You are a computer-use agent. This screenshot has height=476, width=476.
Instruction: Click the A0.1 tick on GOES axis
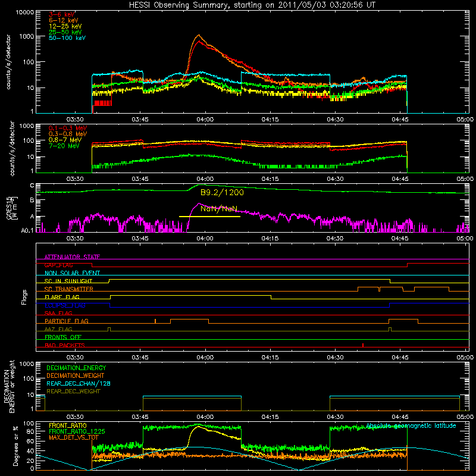pyautogui.click(x=27, y=230)
